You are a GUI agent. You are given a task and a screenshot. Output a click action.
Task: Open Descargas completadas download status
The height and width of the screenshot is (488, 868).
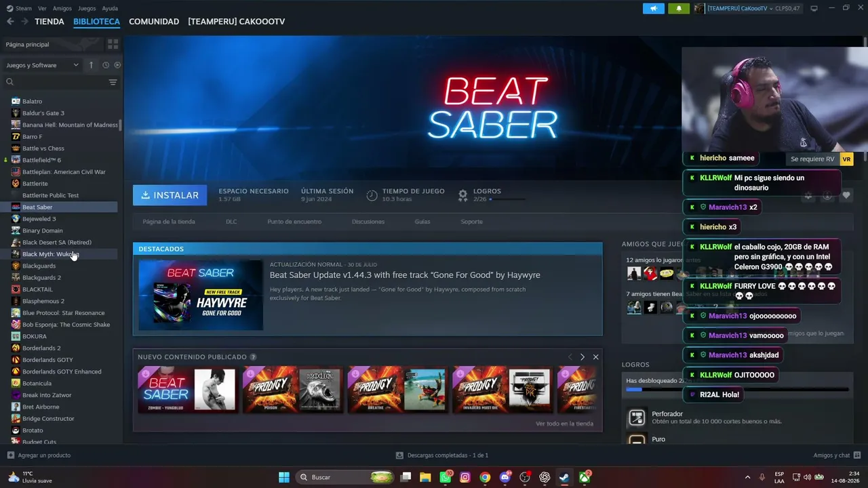pos(442,455)
